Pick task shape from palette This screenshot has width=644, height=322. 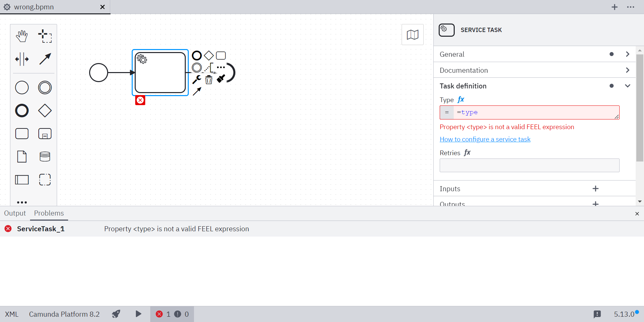(22, 134)
